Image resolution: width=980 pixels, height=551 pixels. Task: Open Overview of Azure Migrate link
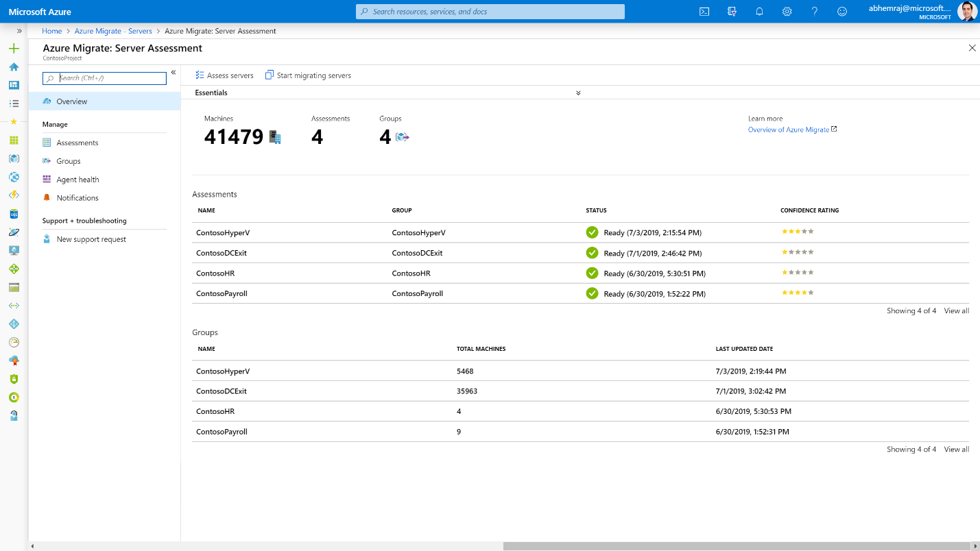tap(788, 130)
